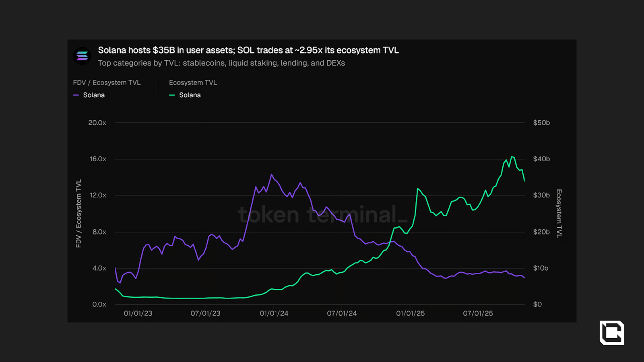
Task: Toggle the green Solana Ecosystem TVL legend entry
Action: [x=190, y=95]
